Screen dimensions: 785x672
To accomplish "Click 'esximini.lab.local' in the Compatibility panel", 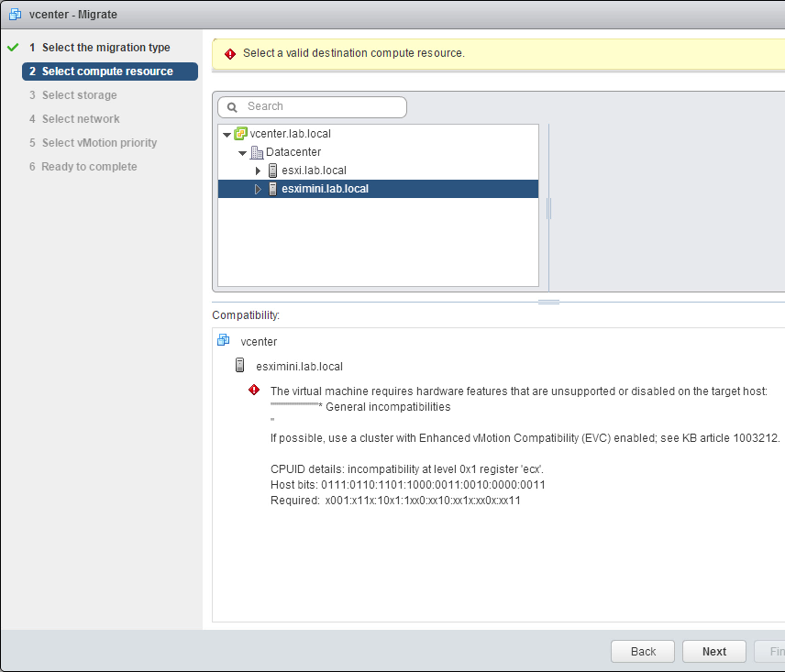I will pyautogui.click(x=299, y=367).
